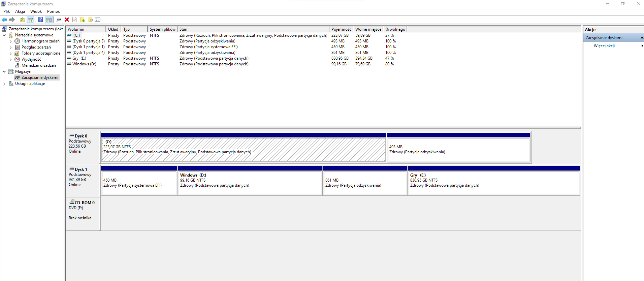Collapse the Magazyn tree node
This screenshot has height=281, width=644.
pyautogui.click(x=4, y=71)
